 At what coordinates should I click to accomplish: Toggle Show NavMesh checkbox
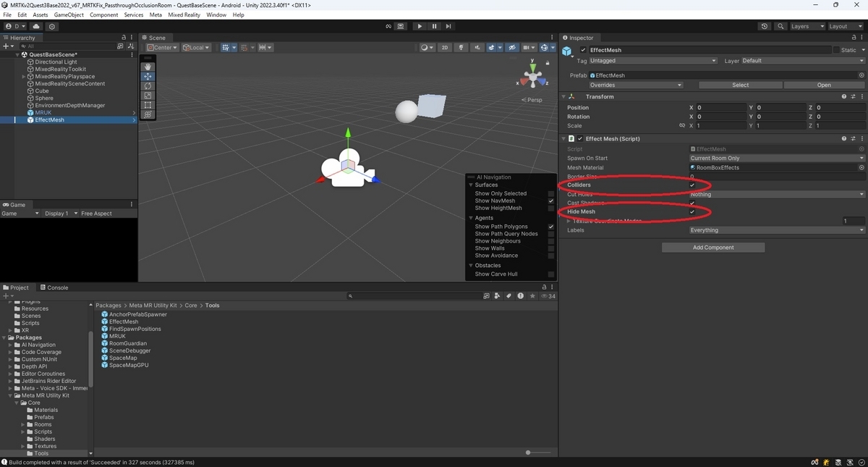click(x=551, y=201)
